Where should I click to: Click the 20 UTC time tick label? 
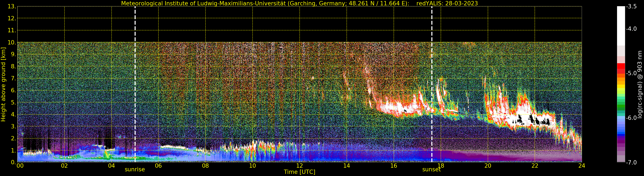coord(488,166)
